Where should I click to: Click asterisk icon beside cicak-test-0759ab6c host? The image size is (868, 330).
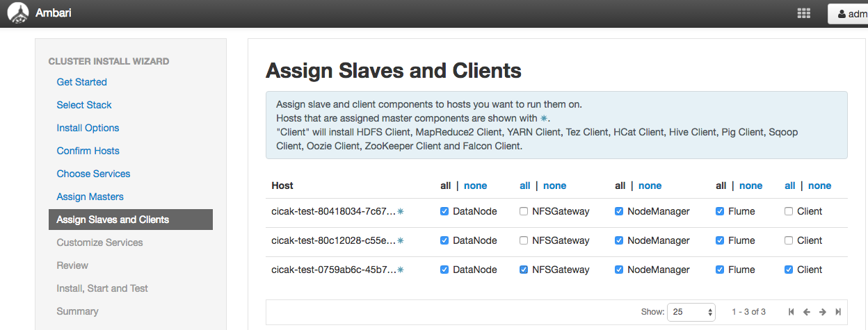pos(401,270)
